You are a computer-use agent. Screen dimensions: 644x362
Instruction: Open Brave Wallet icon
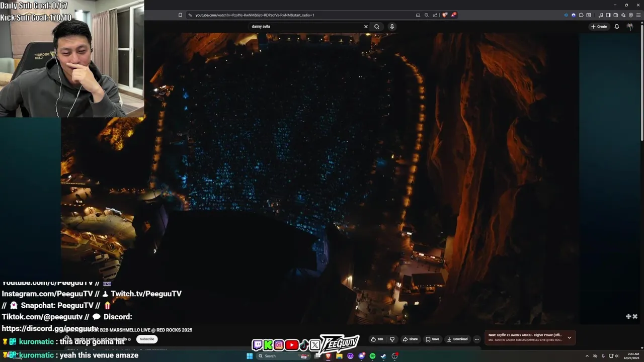pos(616,15)
